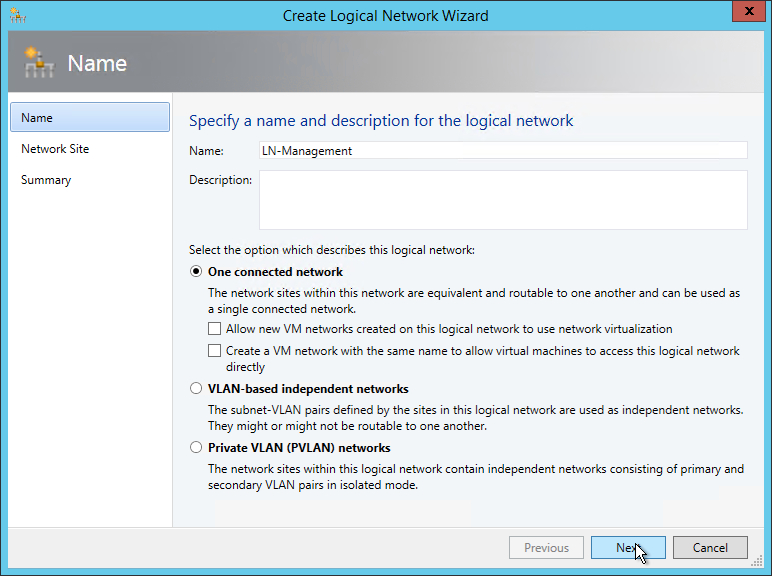Click the logical network icon in the header

point(38,63)
